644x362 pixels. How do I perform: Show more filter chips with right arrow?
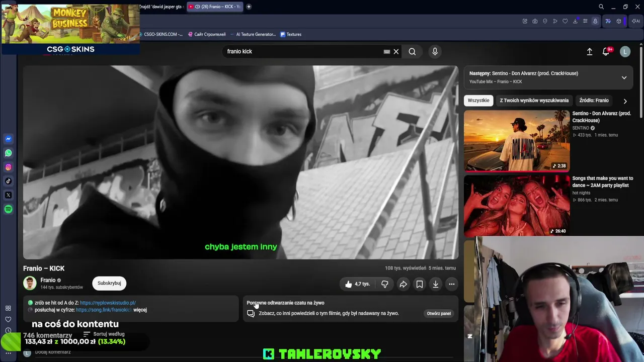(x=625, y=101)
